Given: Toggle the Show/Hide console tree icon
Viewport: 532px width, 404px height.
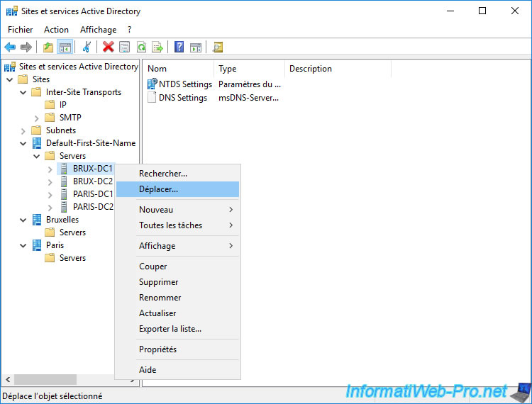Looking at the screenshot, I should pos(65,47).
